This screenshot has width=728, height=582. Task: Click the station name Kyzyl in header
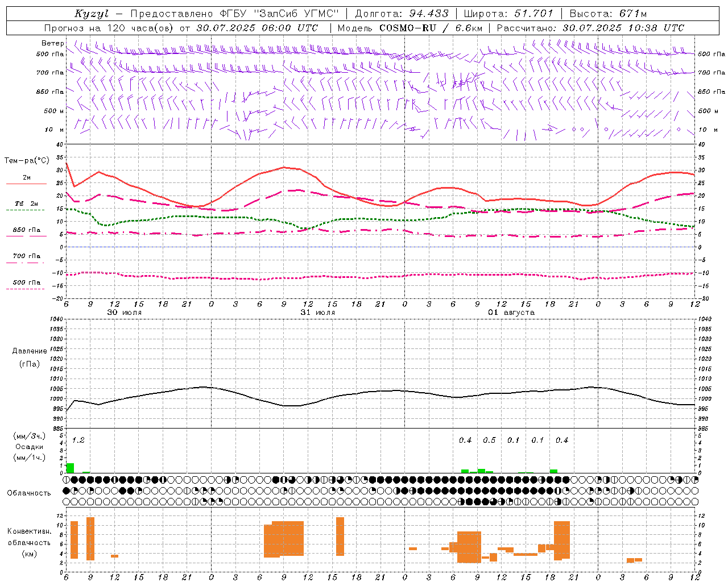92,14
